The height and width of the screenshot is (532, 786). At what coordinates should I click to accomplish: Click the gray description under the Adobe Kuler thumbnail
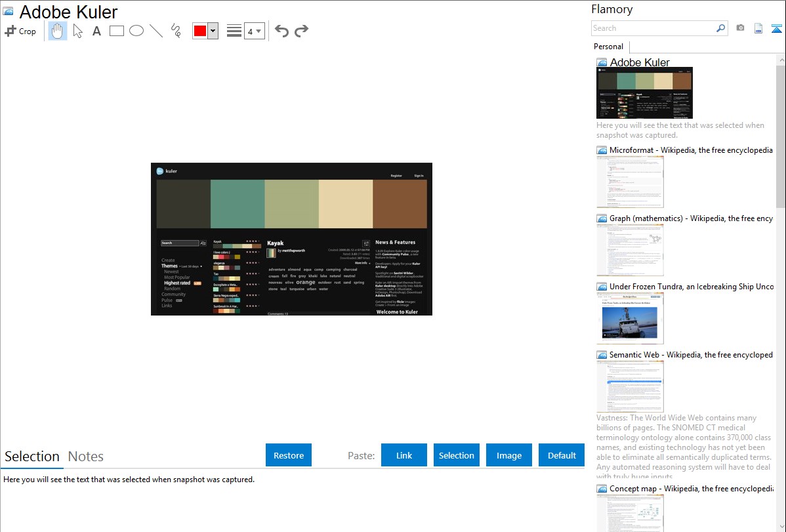(x=680, y=130)
